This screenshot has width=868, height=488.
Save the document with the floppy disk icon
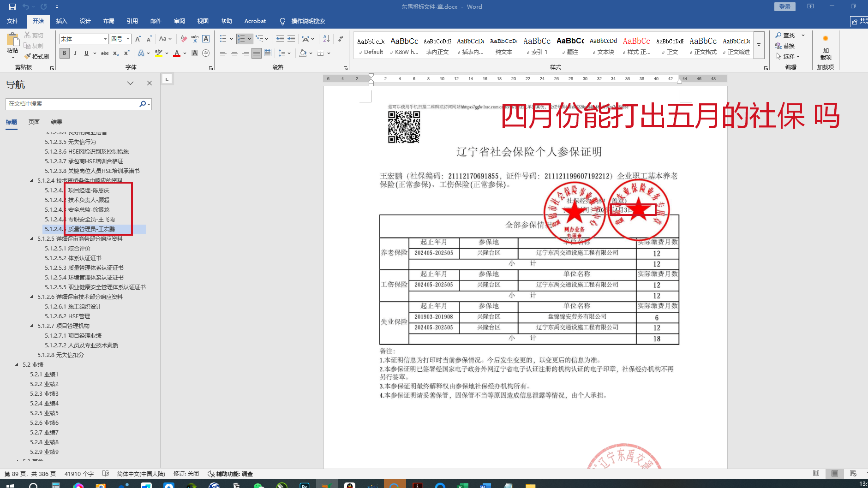[x=12, y=7]
